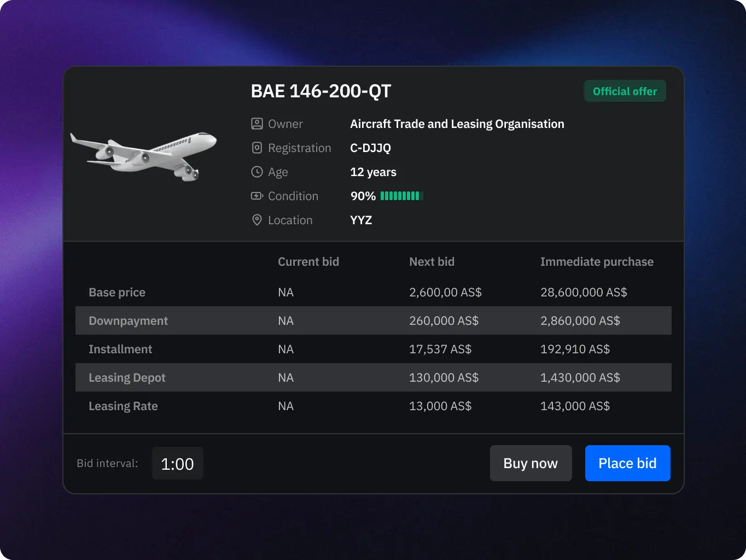Viewport: 746px width, 560px height.
Task: Click the Registration badge icon
Action: (x=257, y=148)
